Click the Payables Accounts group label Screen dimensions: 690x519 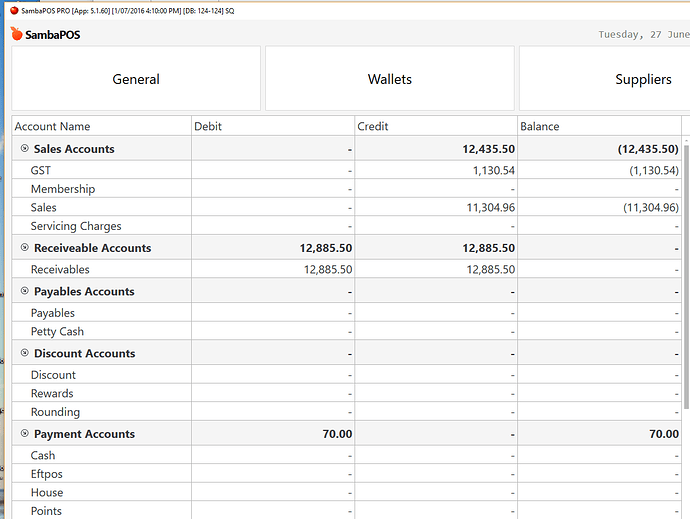84,291
